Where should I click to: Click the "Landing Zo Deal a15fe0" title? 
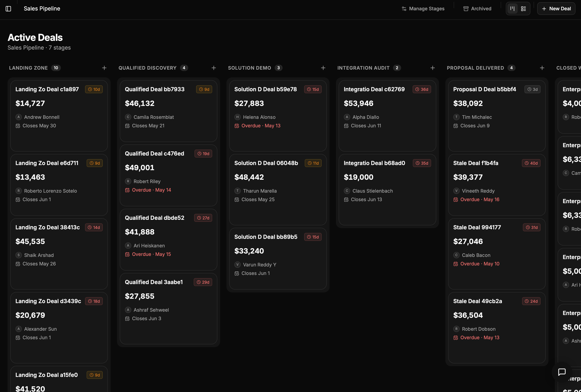[x=46, y=375]
